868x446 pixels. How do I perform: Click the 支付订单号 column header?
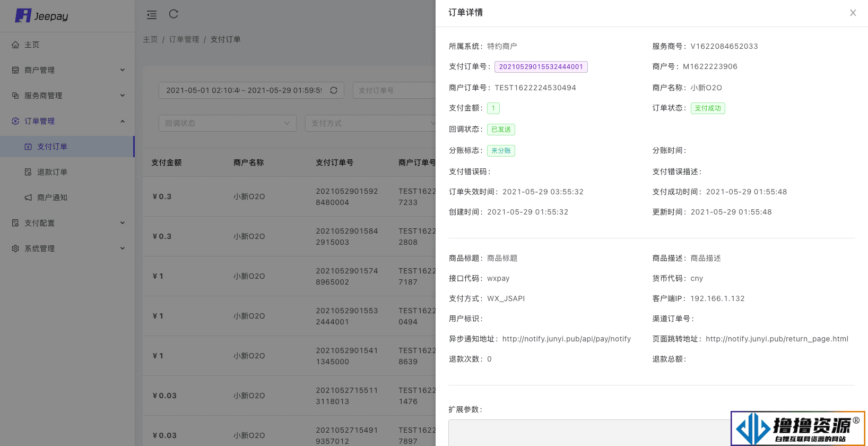(335, 162)
